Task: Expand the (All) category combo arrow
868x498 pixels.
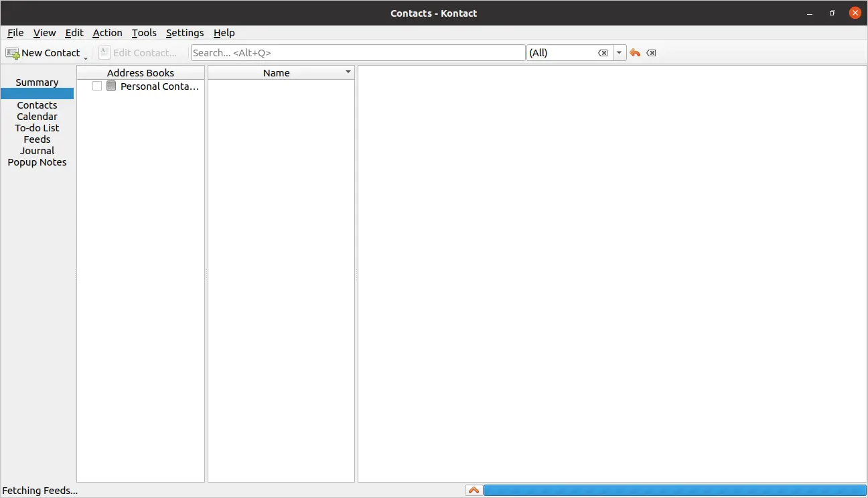Action: click(620, 53)
